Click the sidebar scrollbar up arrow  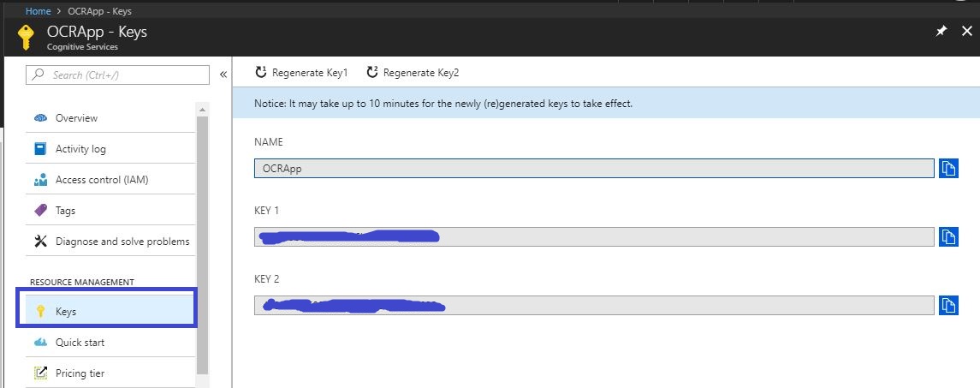(x=202, y=110)
